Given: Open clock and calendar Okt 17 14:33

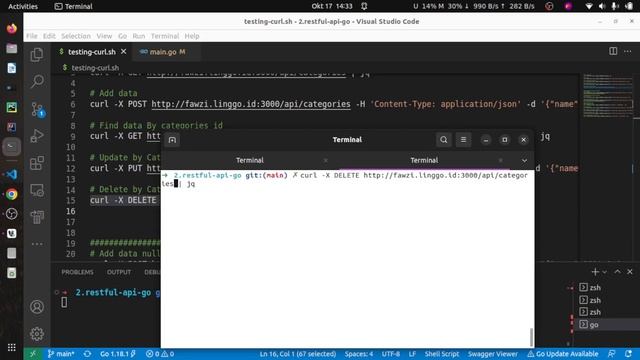Looking at the screenshot, I should point(332,6).
